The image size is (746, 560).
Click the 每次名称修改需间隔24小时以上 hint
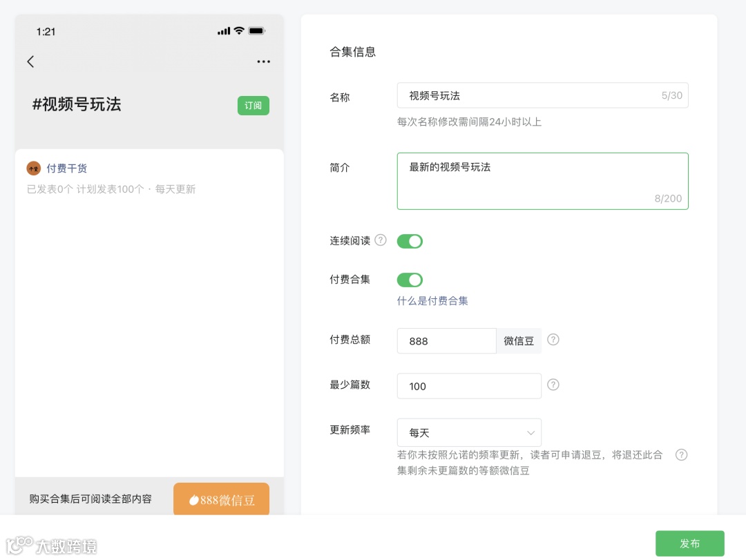click(x=469, y=122)
